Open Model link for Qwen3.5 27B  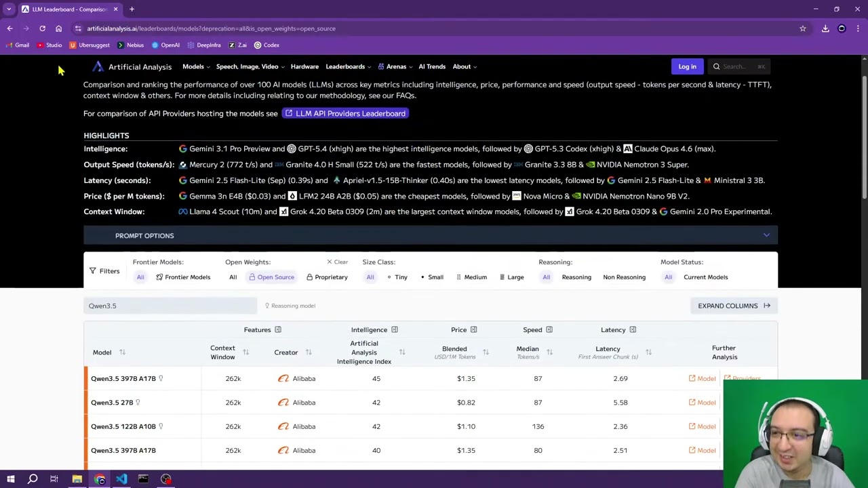click(702, 403)
